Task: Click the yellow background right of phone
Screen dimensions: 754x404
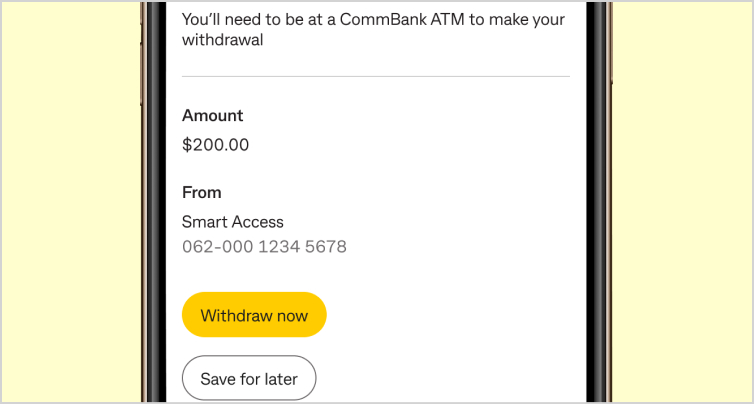Action: pos(680,200)
